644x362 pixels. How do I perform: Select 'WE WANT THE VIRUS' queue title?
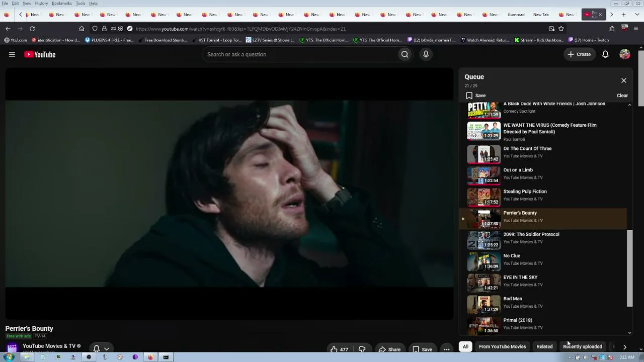(550, 128)
